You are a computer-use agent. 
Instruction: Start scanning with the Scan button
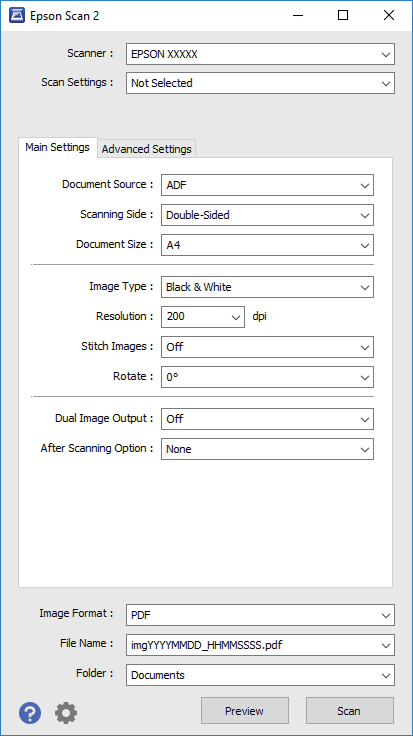[x=350, y=711]
